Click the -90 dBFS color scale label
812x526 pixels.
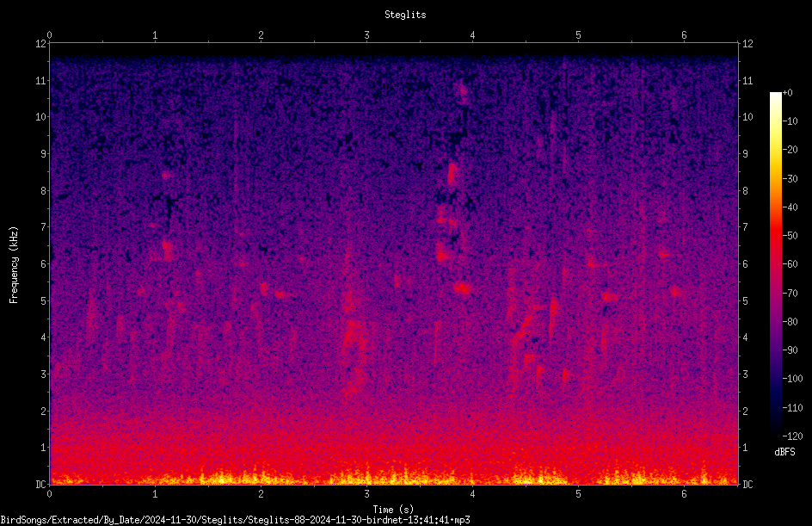coord(790,350)
